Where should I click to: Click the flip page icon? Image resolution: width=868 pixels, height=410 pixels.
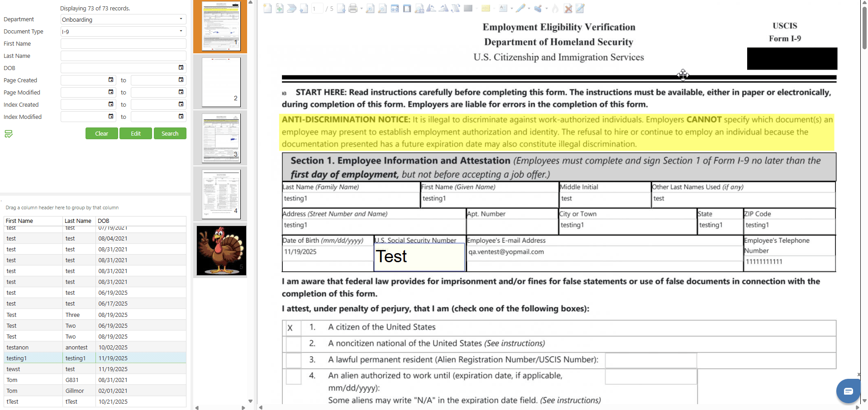coord(455,8)
